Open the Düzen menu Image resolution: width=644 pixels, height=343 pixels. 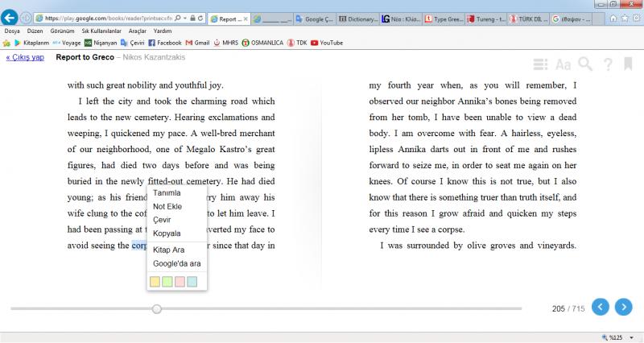[35, 31]
